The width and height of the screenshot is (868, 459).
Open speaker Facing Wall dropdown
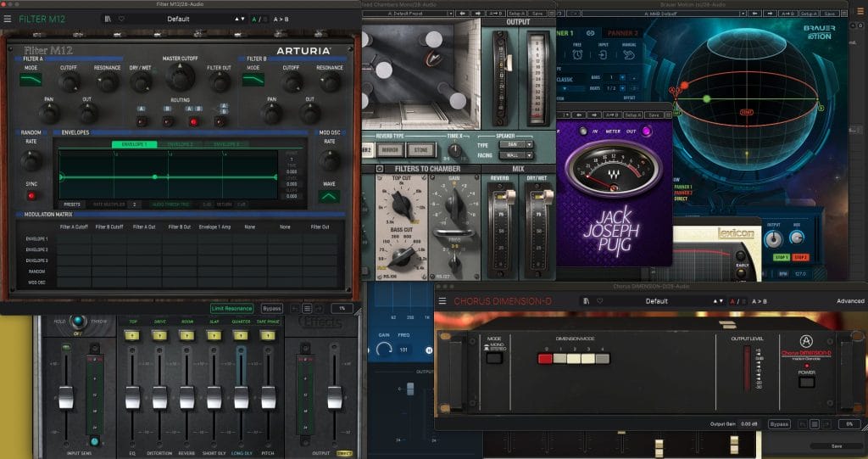point(515,155)
